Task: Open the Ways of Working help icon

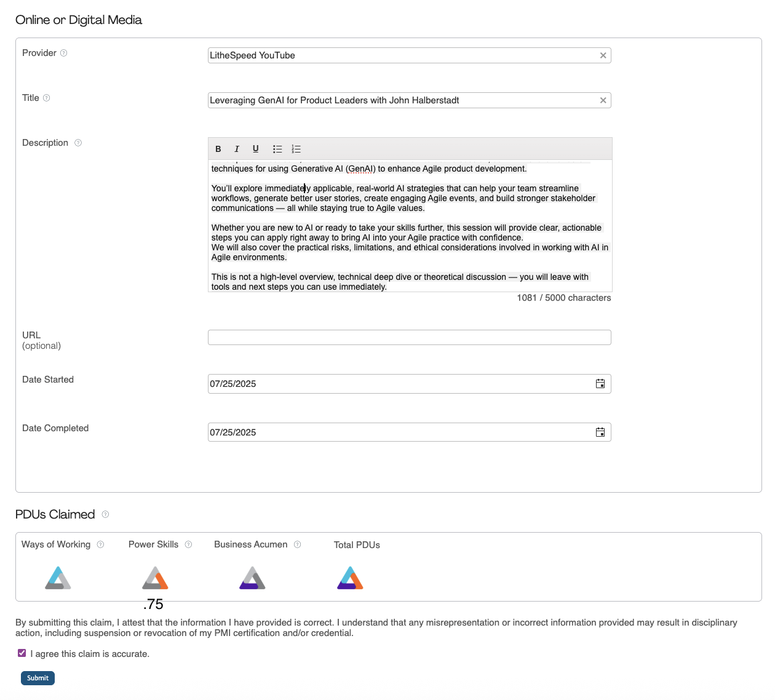Action: click(x=101, y=544)
